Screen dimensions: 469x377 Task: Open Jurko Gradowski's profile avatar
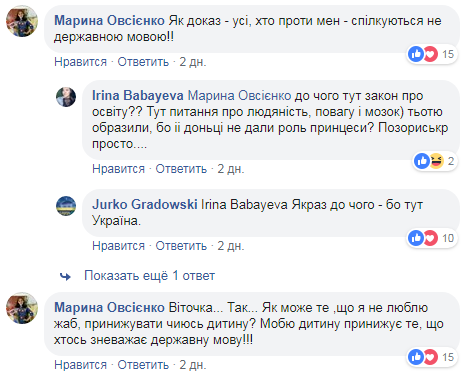point(66,206)
